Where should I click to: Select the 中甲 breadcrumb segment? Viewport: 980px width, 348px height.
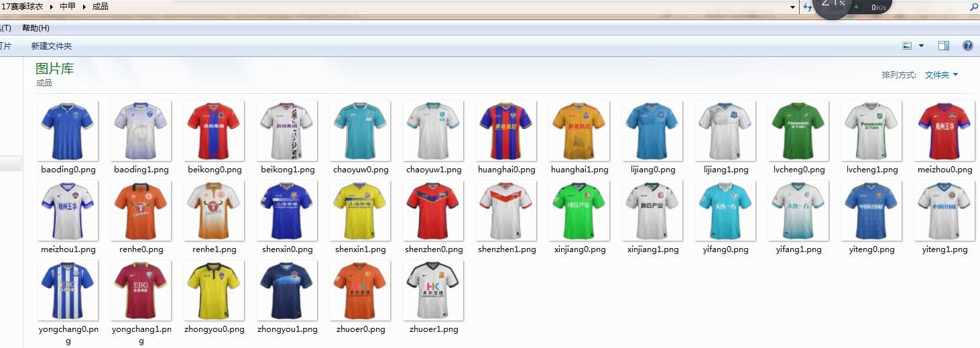click(68, 7)
